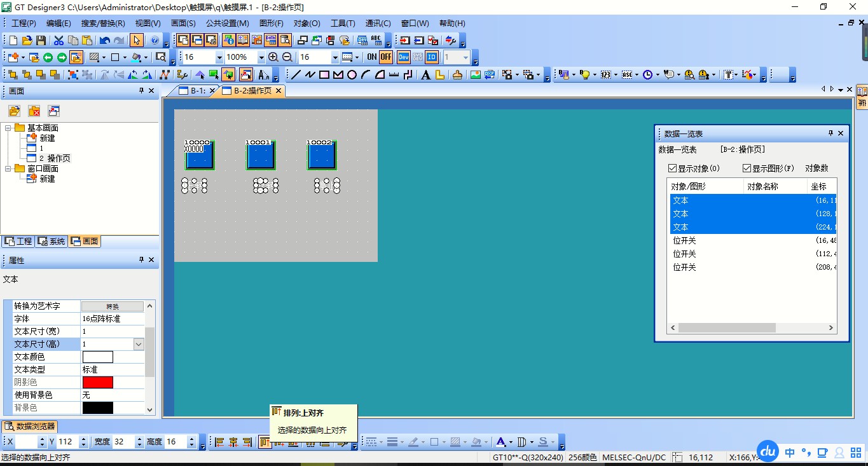Click the 转换 button for 转换为艺术字
Screen dimensions: 868x466
[112, 306]
